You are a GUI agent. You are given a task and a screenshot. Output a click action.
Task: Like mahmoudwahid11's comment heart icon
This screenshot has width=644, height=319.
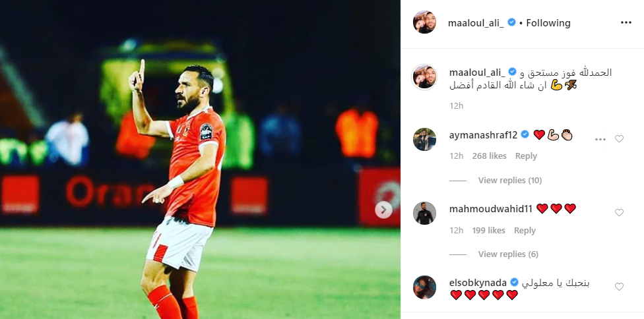click(619, 212)
